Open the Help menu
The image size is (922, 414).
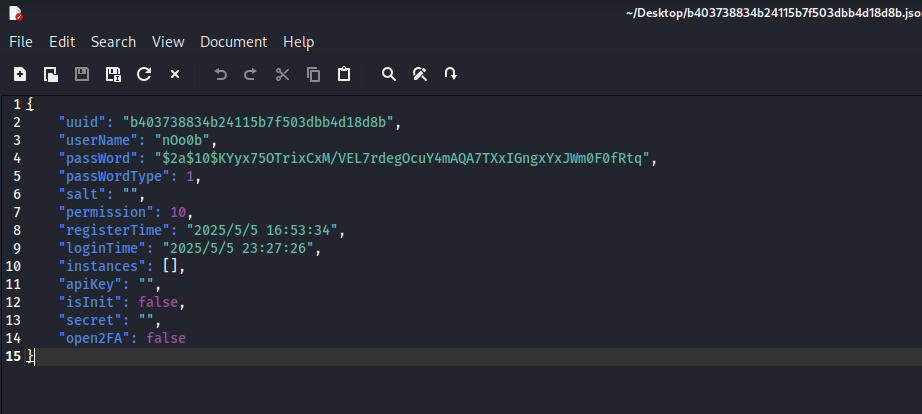tap(298, 42)
